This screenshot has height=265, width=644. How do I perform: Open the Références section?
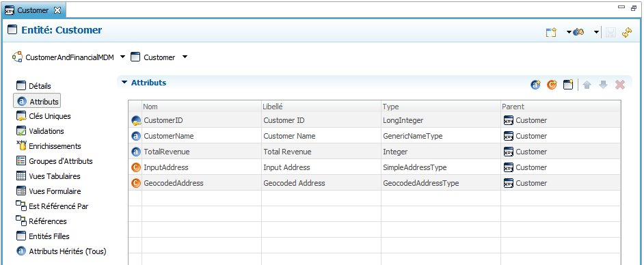[48, 221]
